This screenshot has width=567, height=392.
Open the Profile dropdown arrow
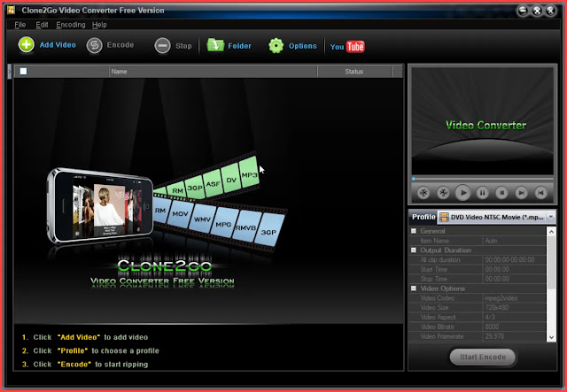point(551,217)
